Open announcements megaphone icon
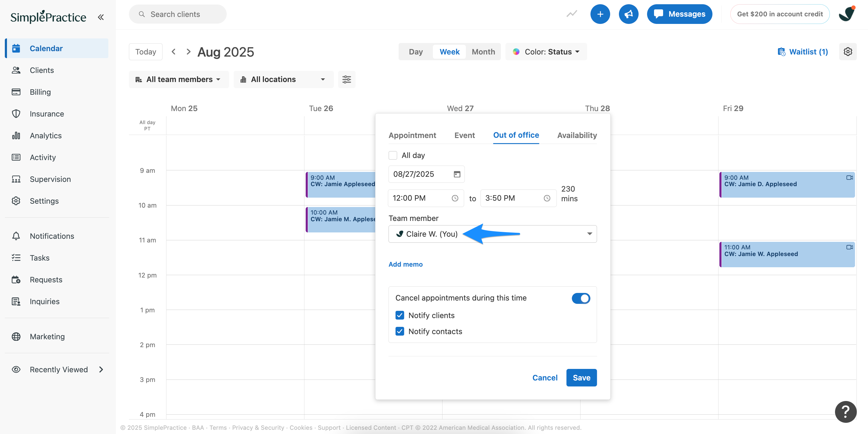The width and height of the screenshot is (868, 434). tap(628, 14)
